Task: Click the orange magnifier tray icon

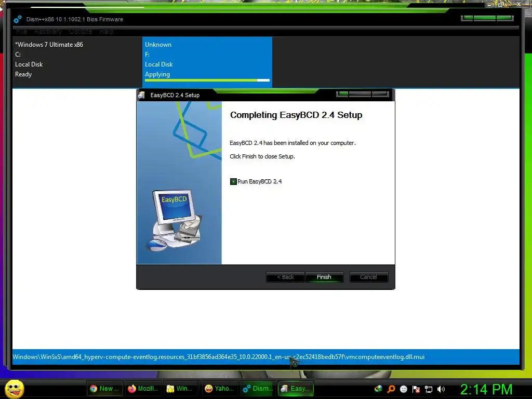Action: [x=391, y=389]
